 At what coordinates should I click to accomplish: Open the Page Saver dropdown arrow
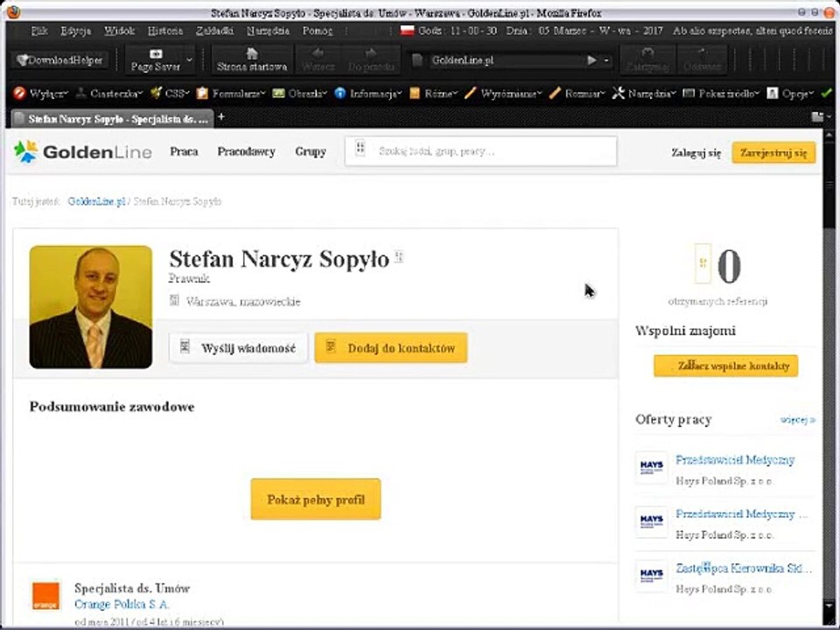pos(190,59)
